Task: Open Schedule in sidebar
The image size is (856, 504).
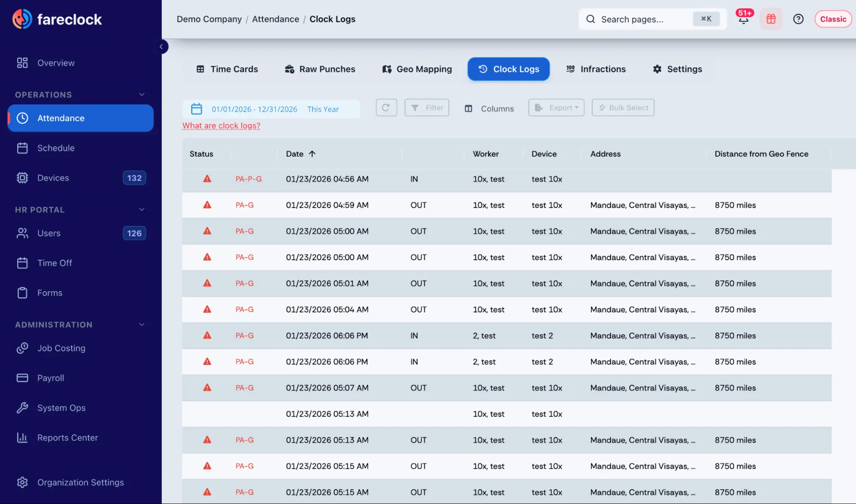Action: [81, 148]
